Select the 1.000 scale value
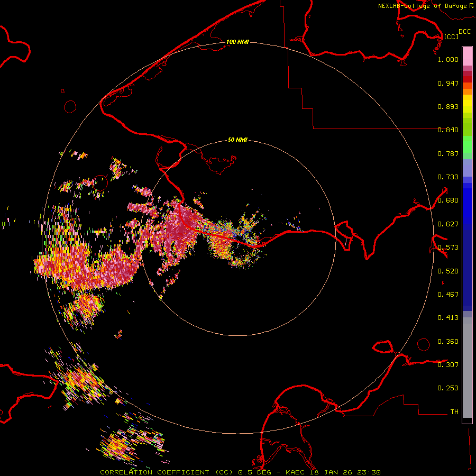Screen dimensions: 476x476 pos(448,60)
